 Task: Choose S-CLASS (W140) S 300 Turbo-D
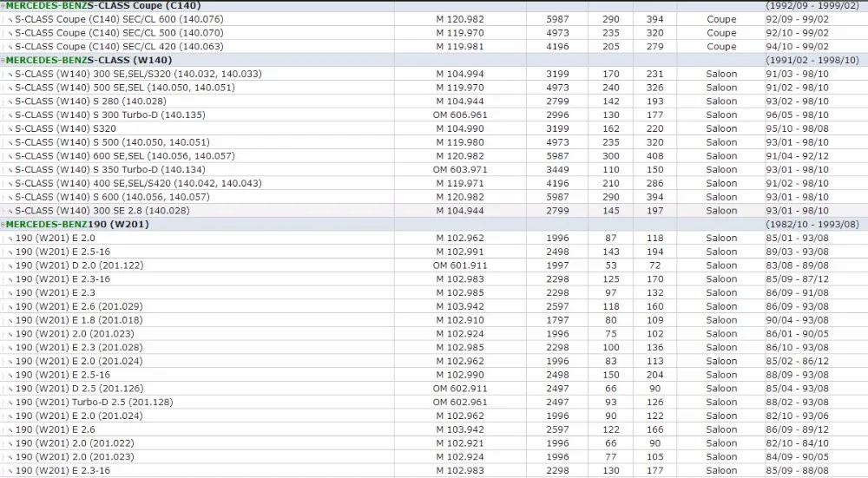(x=110, y=115)
